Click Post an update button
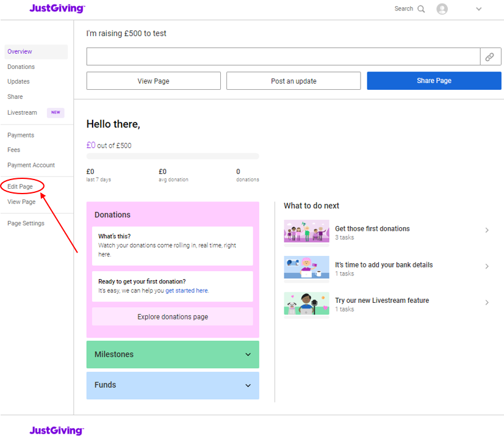504x436 pixels. pyautogui.click(x=293, y=81)
